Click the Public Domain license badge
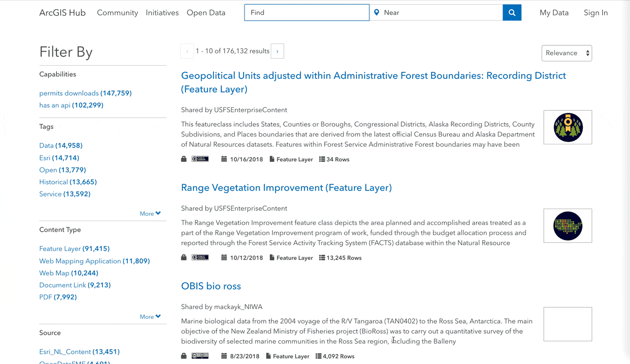630x364 pixels. (x=200, y=159)
